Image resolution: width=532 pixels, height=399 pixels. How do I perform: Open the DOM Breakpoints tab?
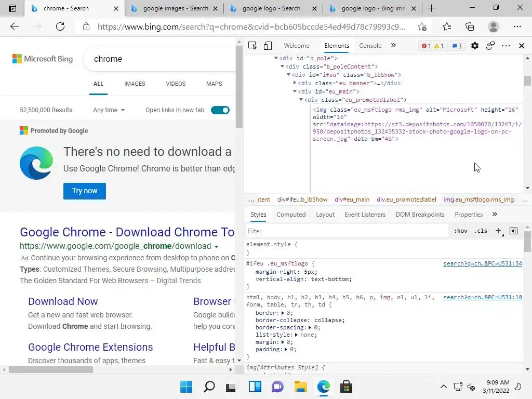point(420,215)
